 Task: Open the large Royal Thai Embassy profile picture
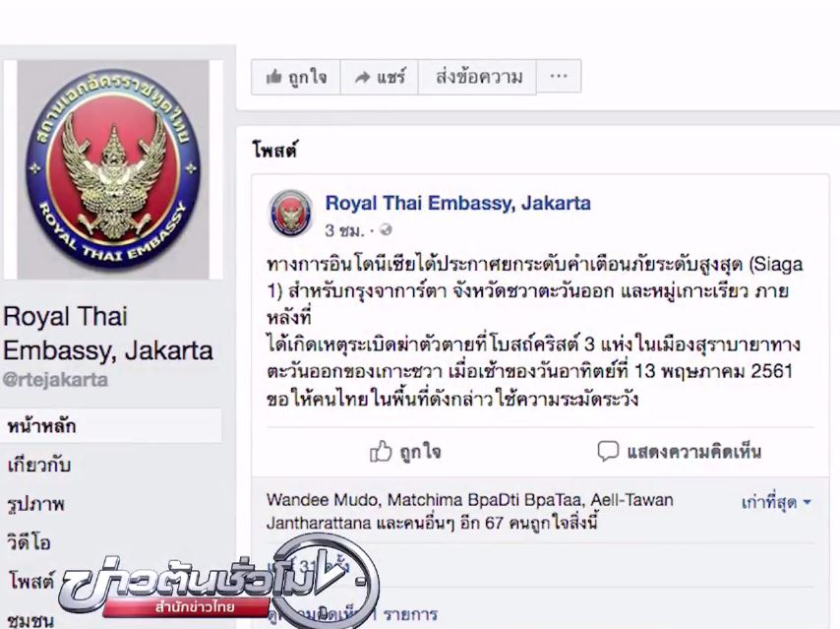coord(113,169)
